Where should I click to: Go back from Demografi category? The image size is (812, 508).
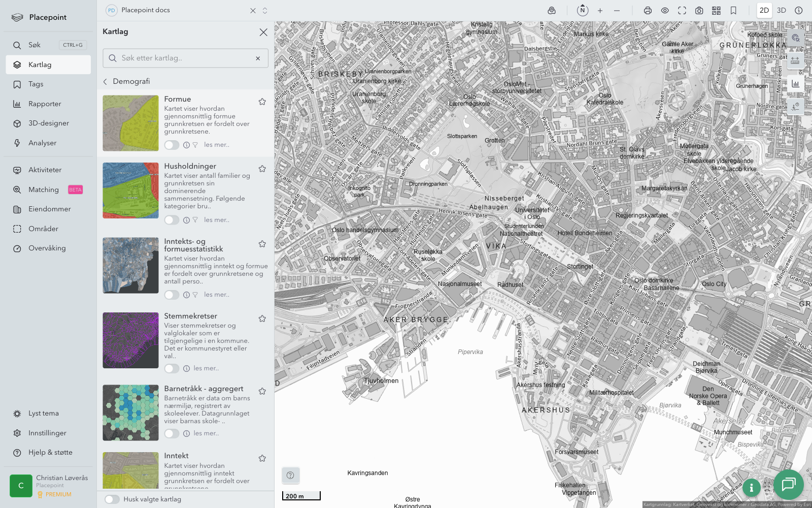(106, 82)
